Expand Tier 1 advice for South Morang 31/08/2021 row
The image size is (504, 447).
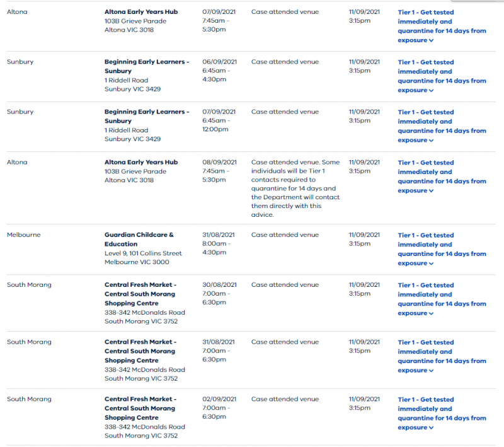click(x=442, y=356)
